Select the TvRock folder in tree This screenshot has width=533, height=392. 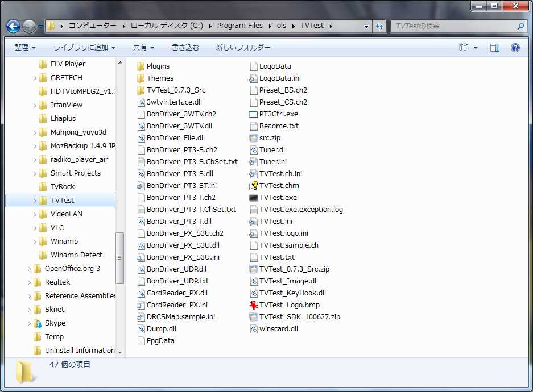coord(63,187)
